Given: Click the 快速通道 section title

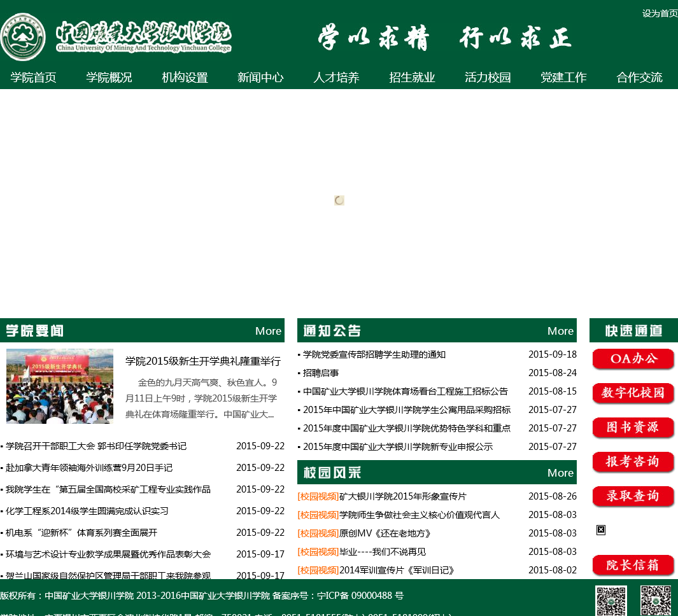Looking at the screenshot, I should coord(633,331).
